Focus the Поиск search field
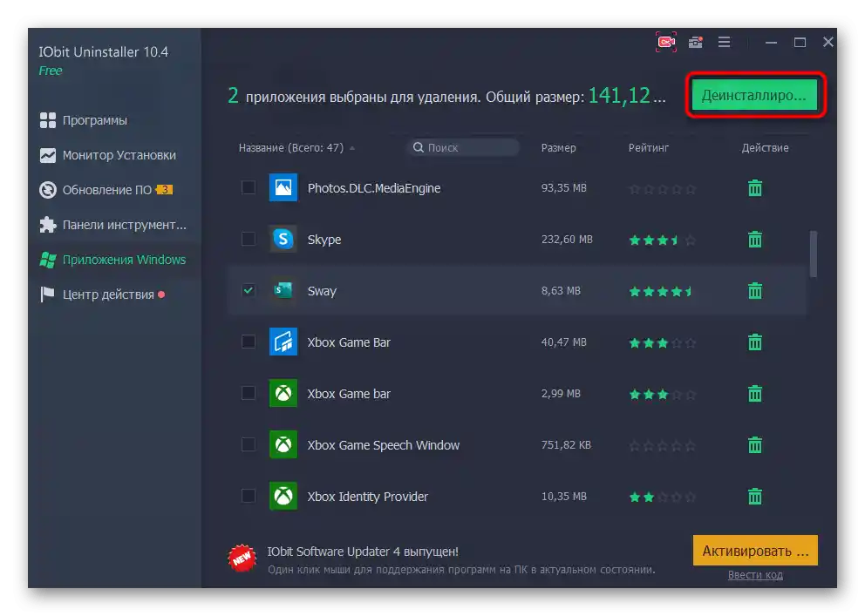 pos(463,147)
